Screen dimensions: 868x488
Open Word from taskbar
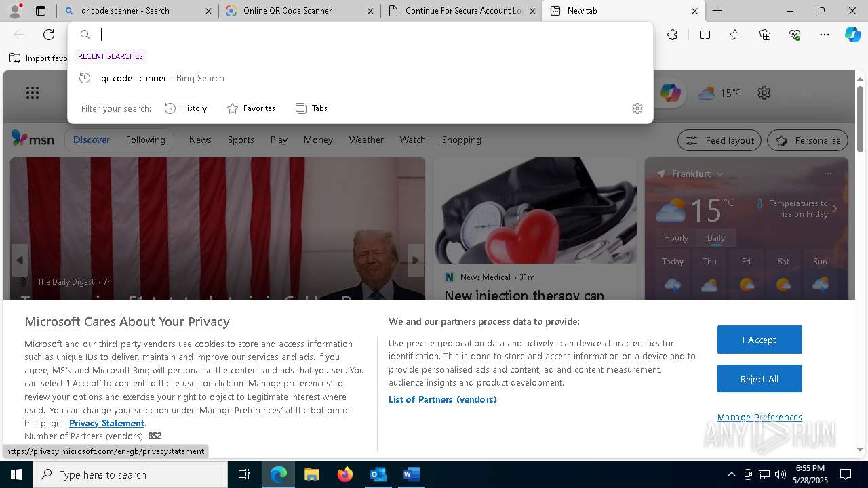[x=411, y=474]
